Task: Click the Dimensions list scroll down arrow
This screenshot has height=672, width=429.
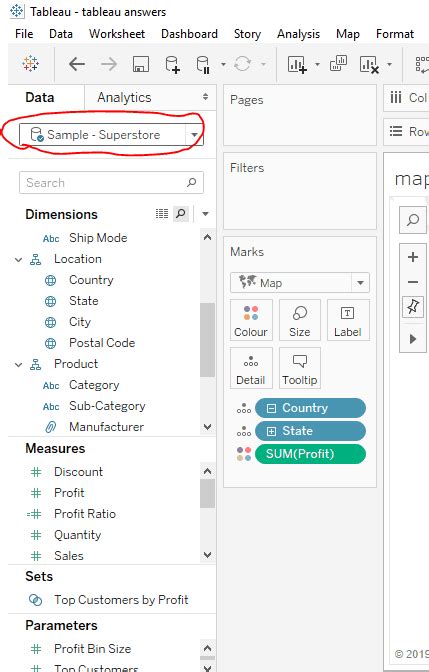Action: pos(207,427)
